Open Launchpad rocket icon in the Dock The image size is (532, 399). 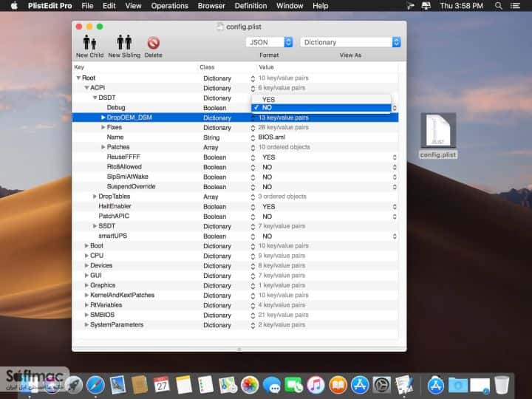tap(74, 385)
